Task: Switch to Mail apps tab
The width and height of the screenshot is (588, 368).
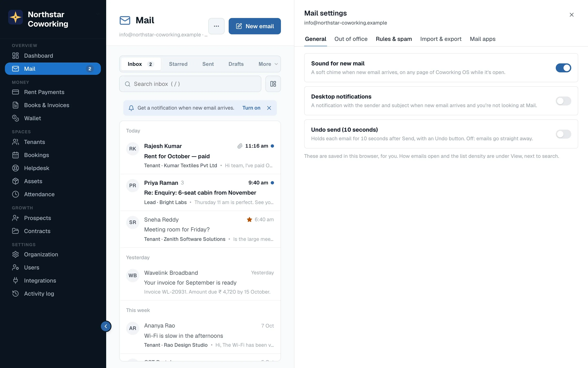Action: [x=483, y=39]
